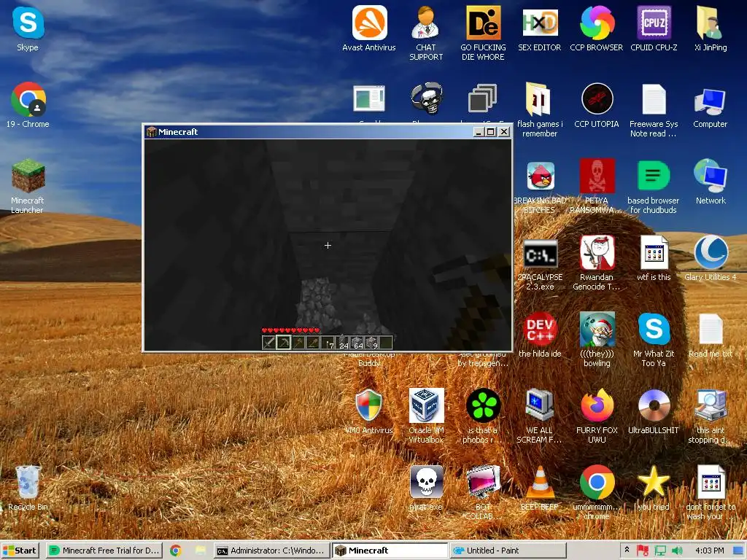Launch Oracle VM Virtualbox from the desktop
Screen dimensions: 747x560
pyautogui.click(x=426, y=416)
